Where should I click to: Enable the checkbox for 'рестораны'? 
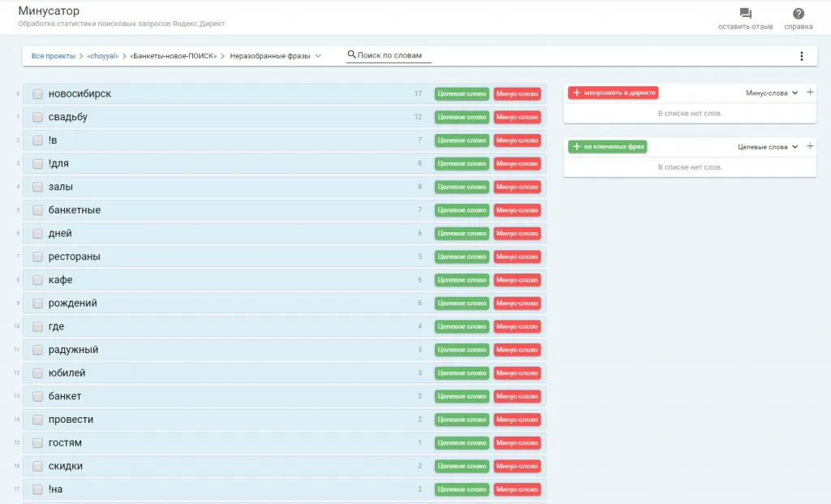coord(37,256)
